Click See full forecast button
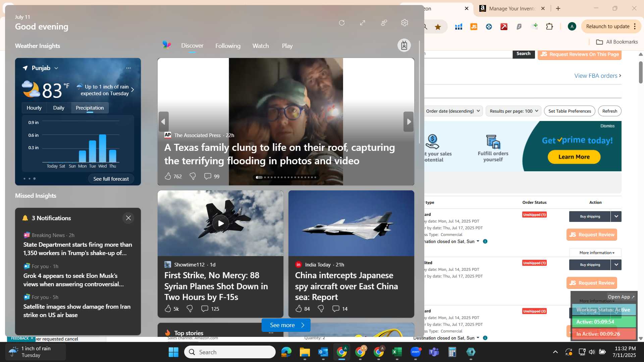 point(111,179)
